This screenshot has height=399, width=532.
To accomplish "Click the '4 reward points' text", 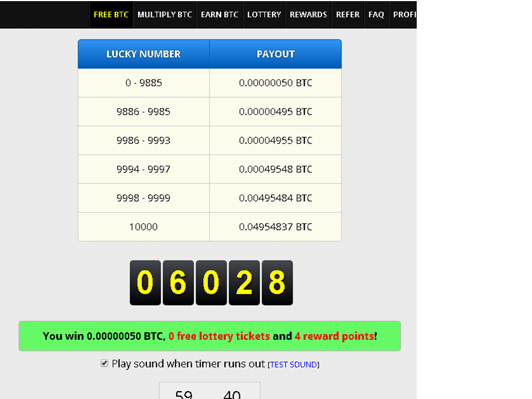I will (x=335, y=336).
